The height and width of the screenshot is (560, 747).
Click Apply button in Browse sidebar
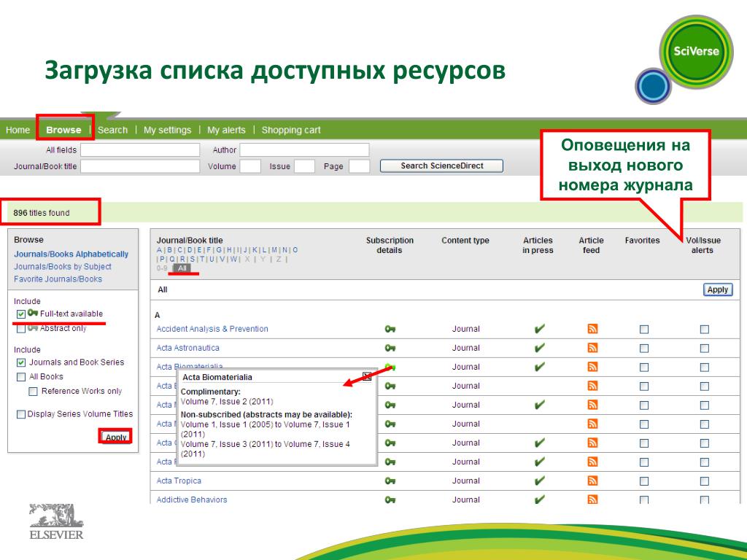(116, 437)
